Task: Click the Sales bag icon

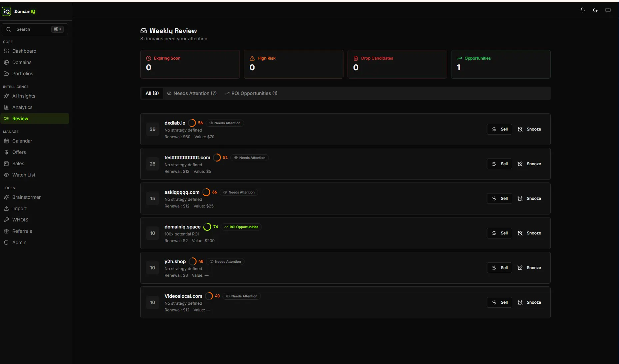Action: [6, 164]
